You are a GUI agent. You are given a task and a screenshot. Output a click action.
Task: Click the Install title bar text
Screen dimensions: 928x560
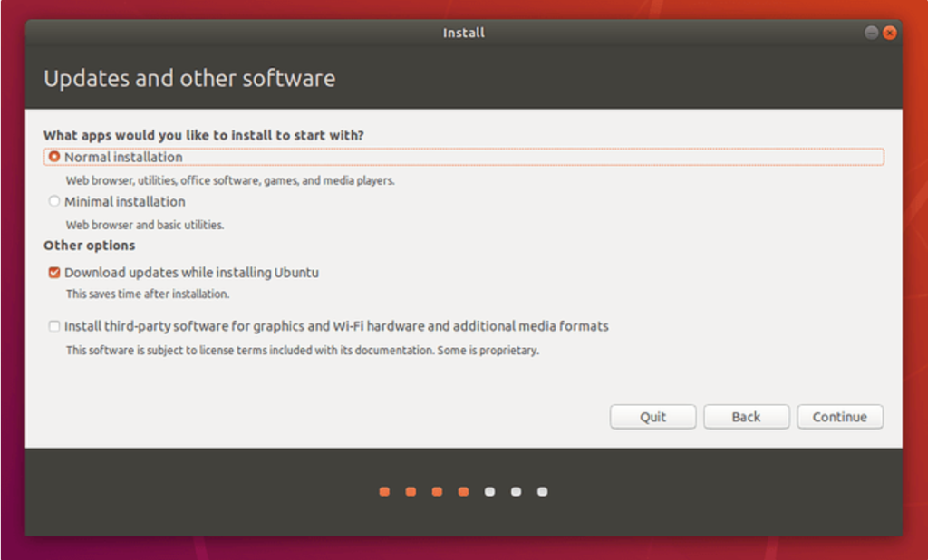[x=463, y=33]
